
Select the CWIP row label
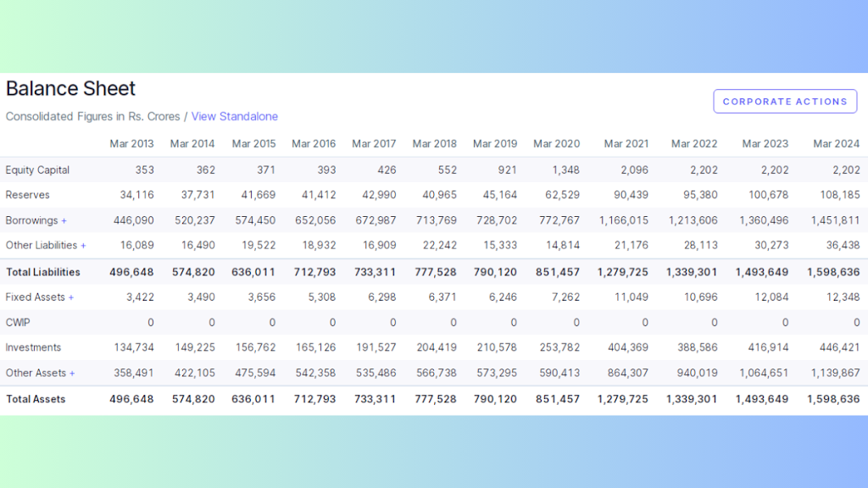click(x=18, y=323)
